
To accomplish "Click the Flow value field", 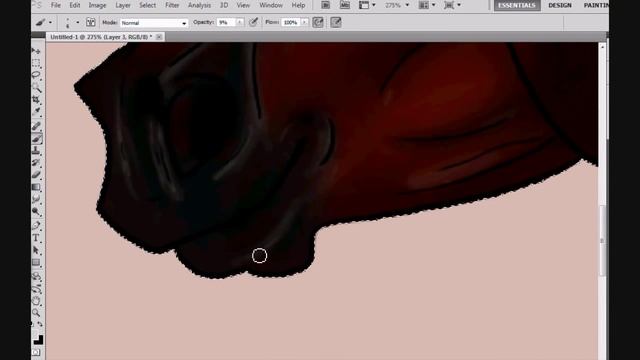I will 291,22.
